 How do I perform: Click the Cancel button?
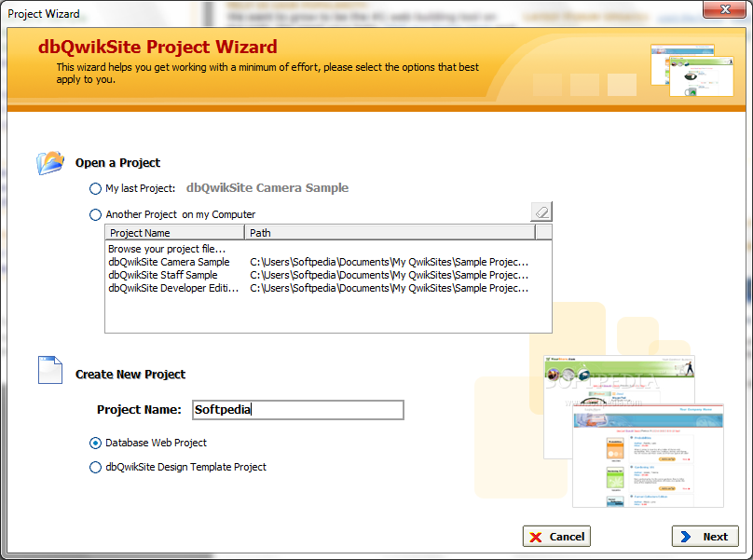coord(556,537)
